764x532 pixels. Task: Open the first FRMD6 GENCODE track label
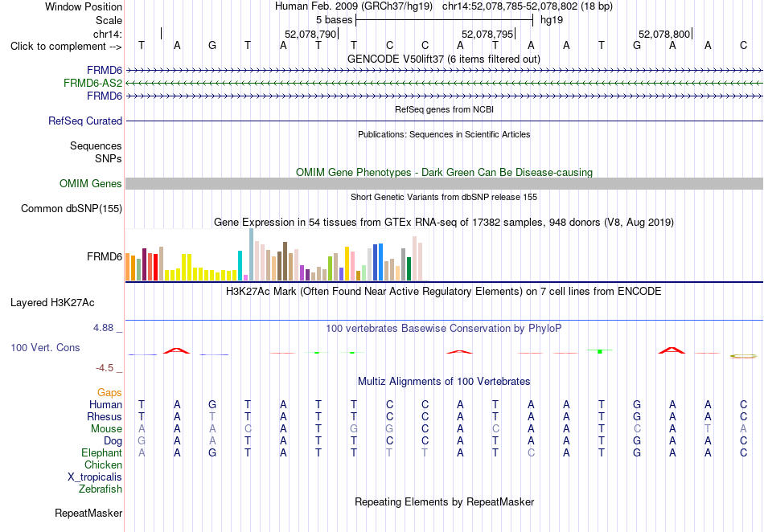point(105,70)
